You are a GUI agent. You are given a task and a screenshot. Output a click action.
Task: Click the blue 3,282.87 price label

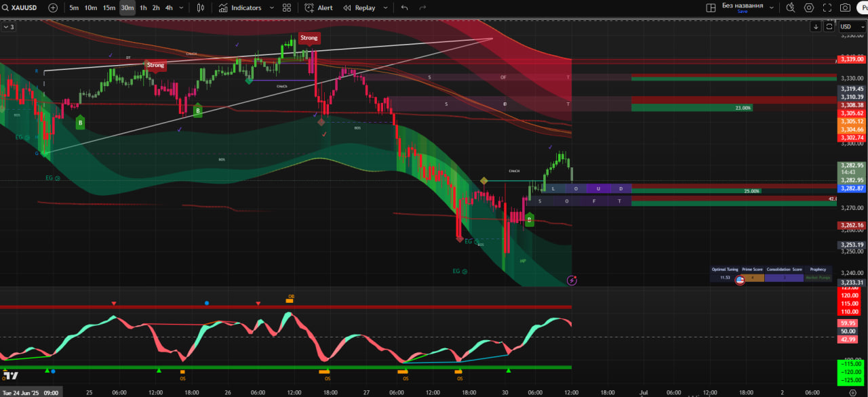tap(852, 188)
